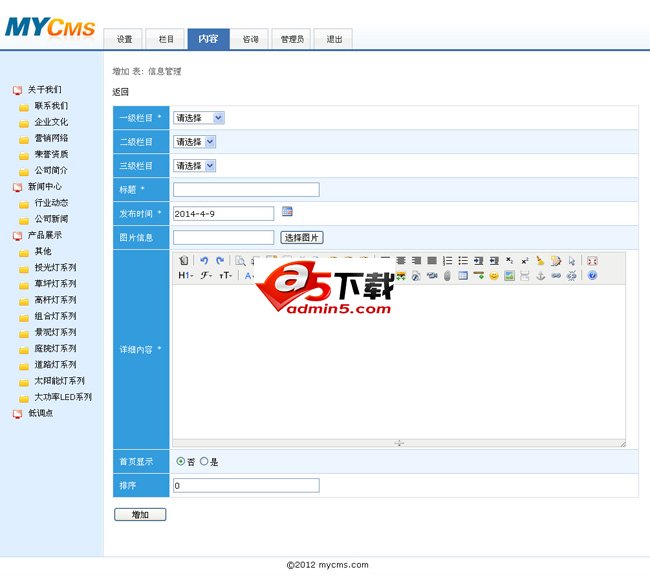Open the editor's about/help icon
This screenshot has width=650, height=576.
pyautogui.click(x=592, y=275)
